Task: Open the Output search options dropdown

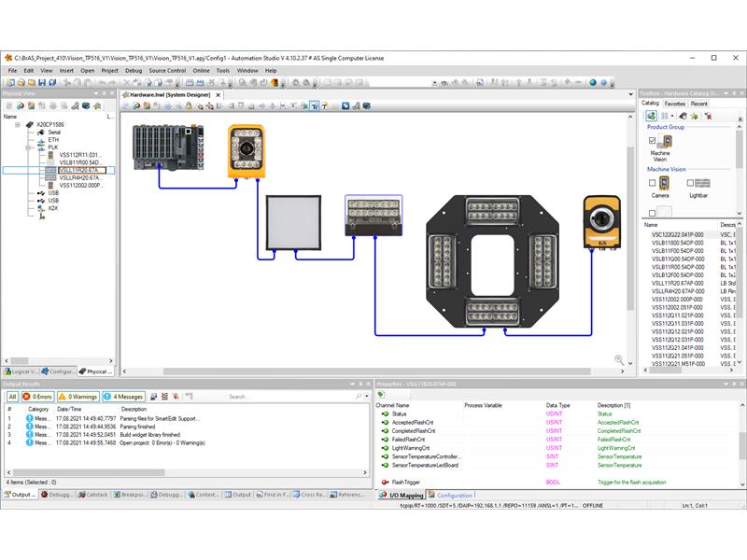Action: (x=367, y=396)
